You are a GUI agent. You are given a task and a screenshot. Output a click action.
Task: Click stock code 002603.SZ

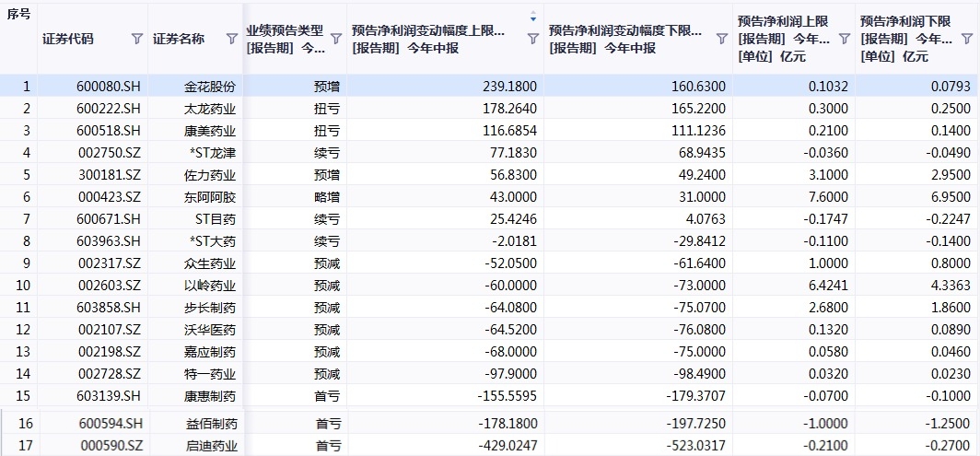109,286
